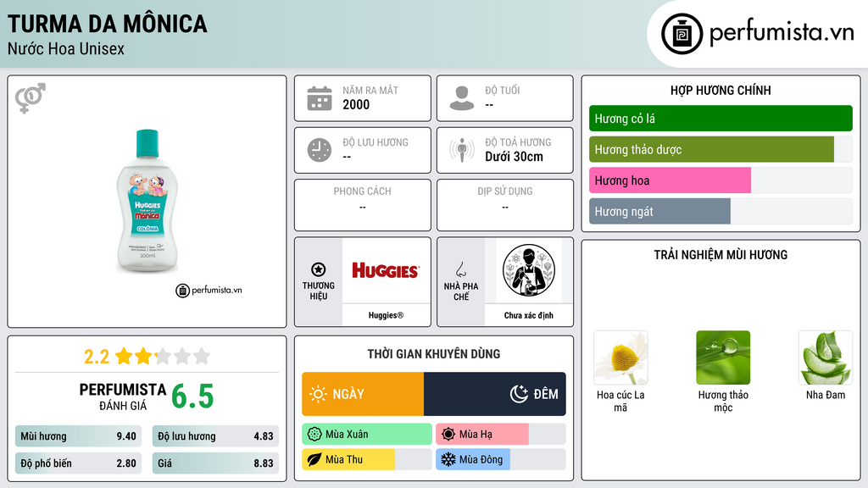Select the Nha Đam note image
The height and width of the screenshot is (488, 868).
[x=826, y=358]
